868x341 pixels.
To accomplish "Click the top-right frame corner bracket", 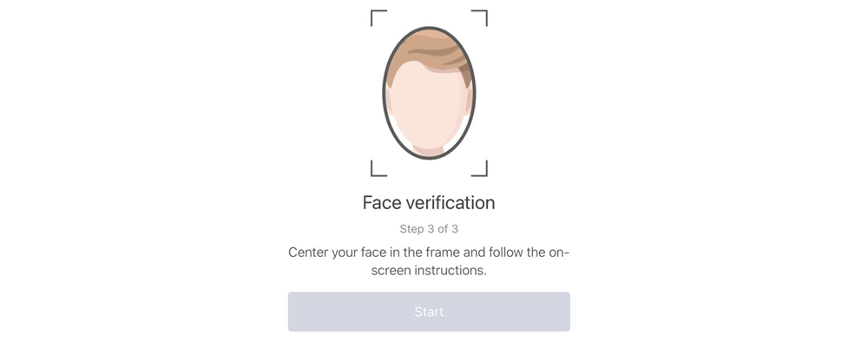I will (x=479, y=17).
